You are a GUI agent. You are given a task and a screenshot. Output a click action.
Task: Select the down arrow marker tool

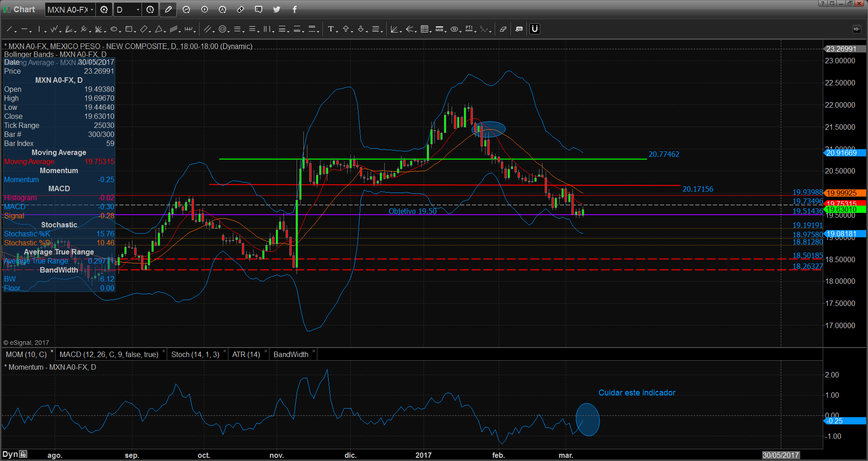[361, 29]
